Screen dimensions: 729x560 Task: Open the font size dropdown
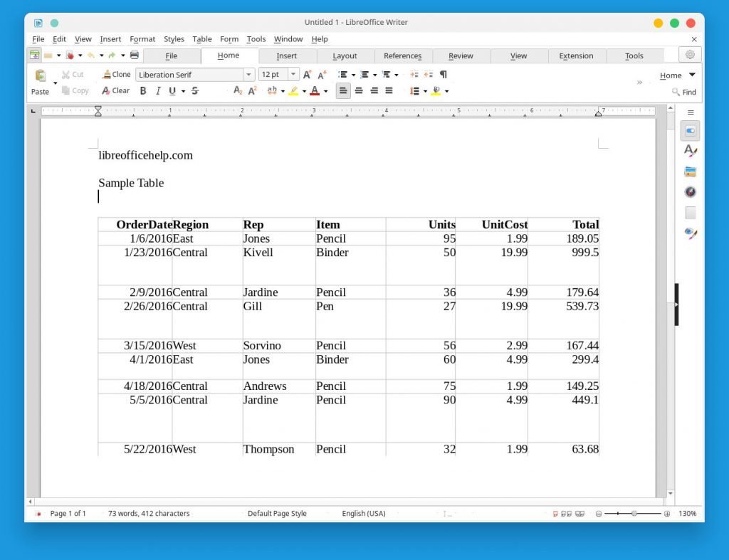coord(293,74)
